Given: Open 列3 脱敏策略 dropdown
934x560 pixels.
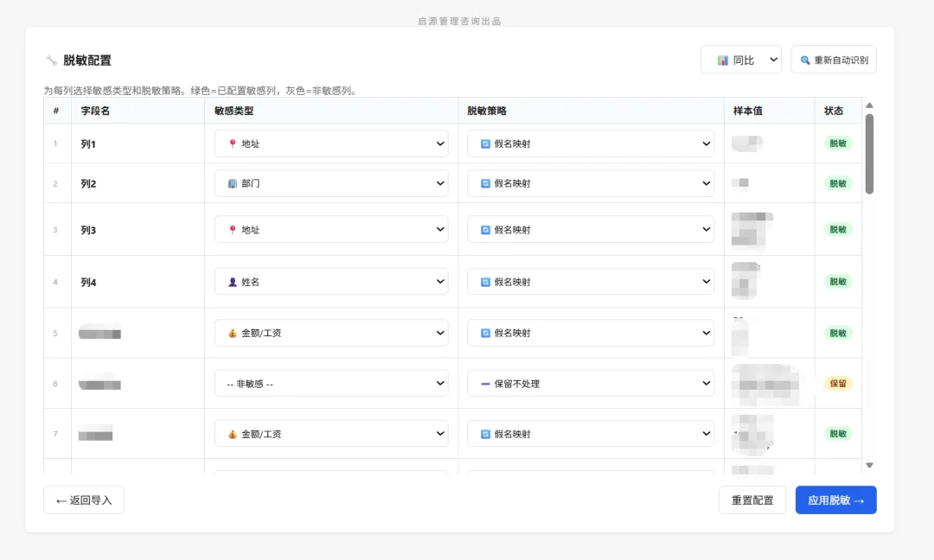Looking at the screenshot, I should pos(591,230).
